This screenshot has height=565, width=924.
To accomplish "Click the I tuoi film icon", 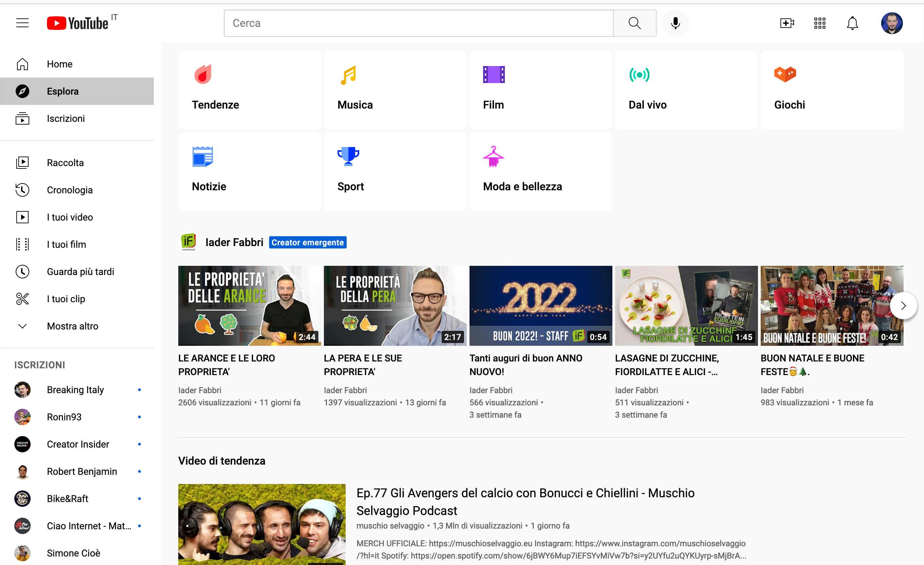I will [x=22, y=244].
